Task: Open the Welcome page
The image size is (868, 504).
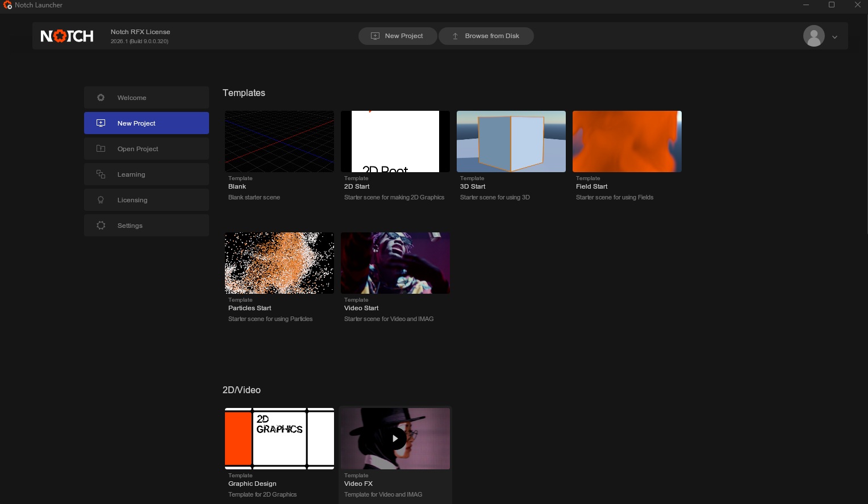Action: click(147, 98)
